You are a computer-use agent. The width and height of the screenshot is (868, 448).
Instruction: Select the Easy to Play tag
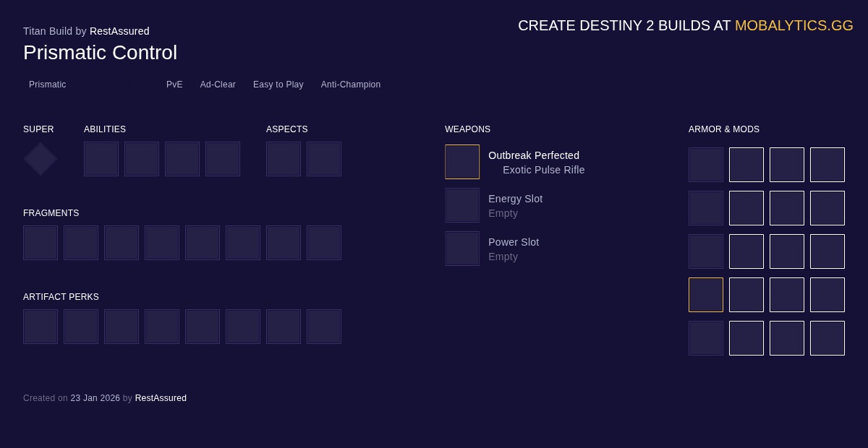(x=278, y=85)
